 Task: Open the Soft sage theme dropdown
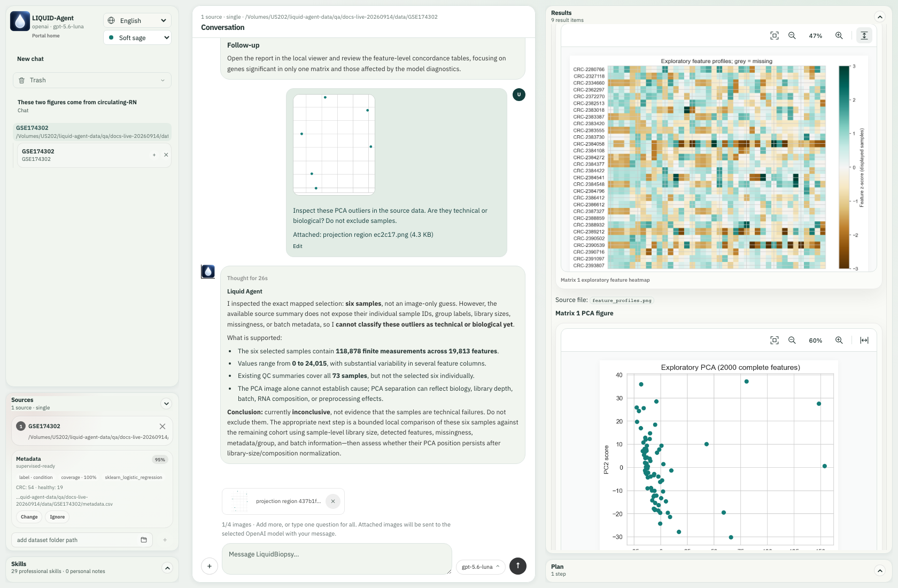tap(137, 37)
